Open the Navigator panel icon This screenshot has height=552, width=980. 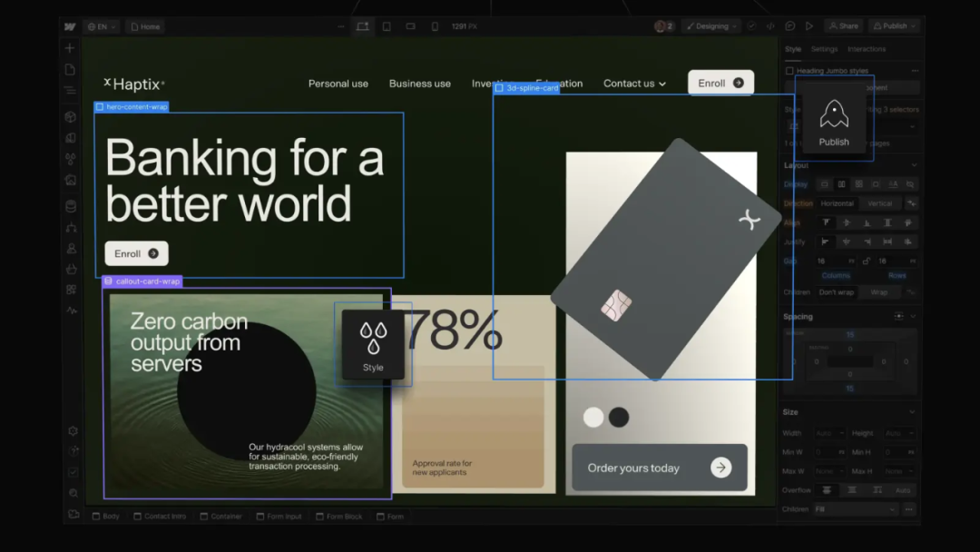pos(71,91)
